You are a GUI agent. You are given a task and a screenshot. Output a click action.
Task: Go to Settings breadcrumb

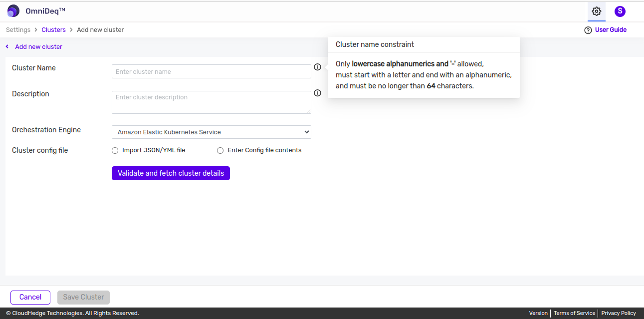[18, 30]
